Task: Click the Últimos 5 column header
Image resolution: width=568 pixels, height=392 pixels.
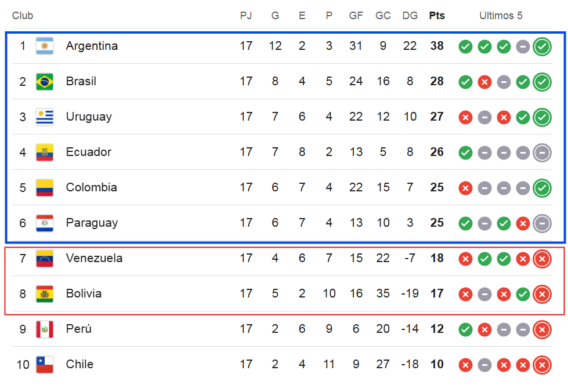Action: [x=501, y=16]
